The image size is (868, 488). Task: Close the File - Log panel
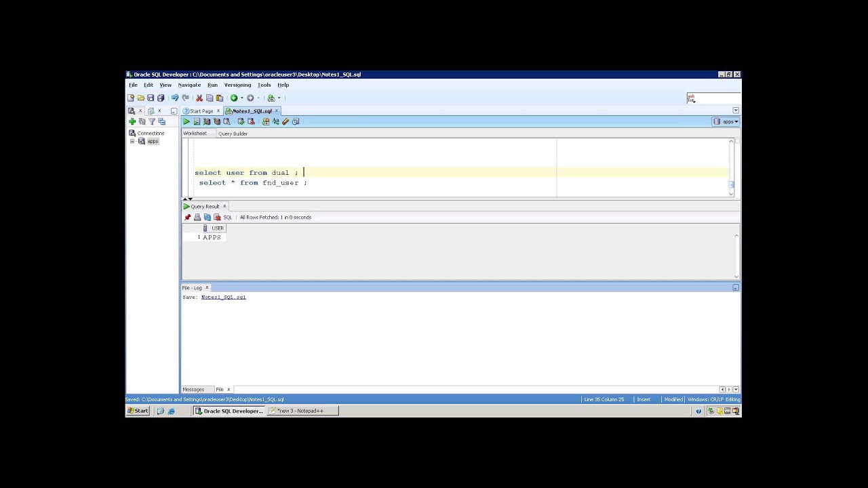click(x=207, y=287)
